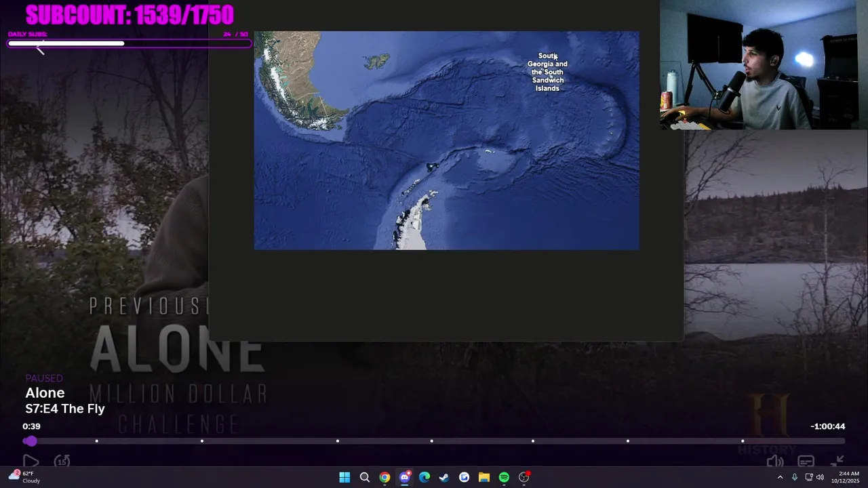Click the 24 / 50 daily subs counter
Screen dimensions: 868x488
[x=235, y=34]
